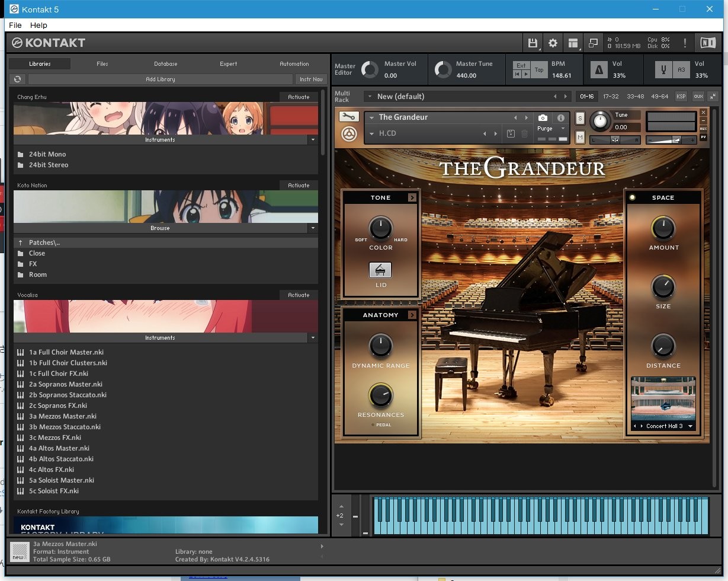
Task: Open The Grandeur instrument name dropdown
Action: tap(372, 118)
